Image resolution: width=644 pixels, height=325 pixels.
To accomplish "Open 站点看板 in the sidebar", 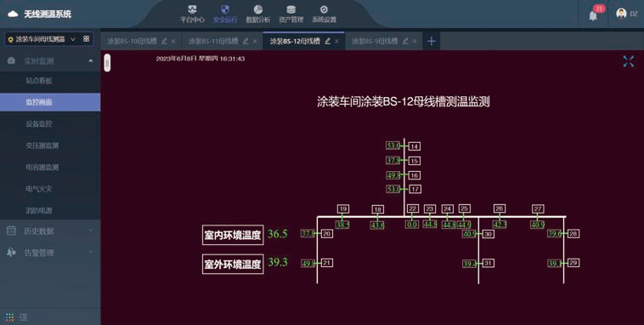I will pos(50,81).
